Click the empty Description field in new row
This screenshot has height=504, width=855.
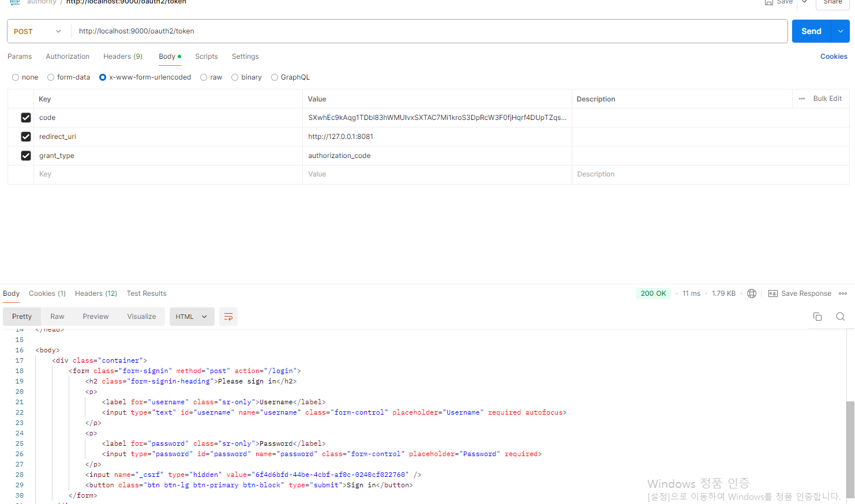pyautogui.click(x=710, y=174)
